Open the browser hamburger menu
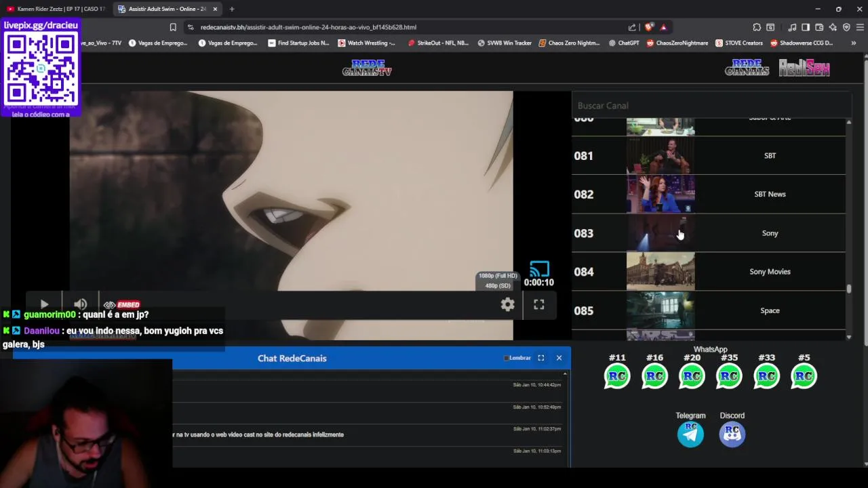Image resolution: width=868 pixels, height=488 pixels. (860, 27)
